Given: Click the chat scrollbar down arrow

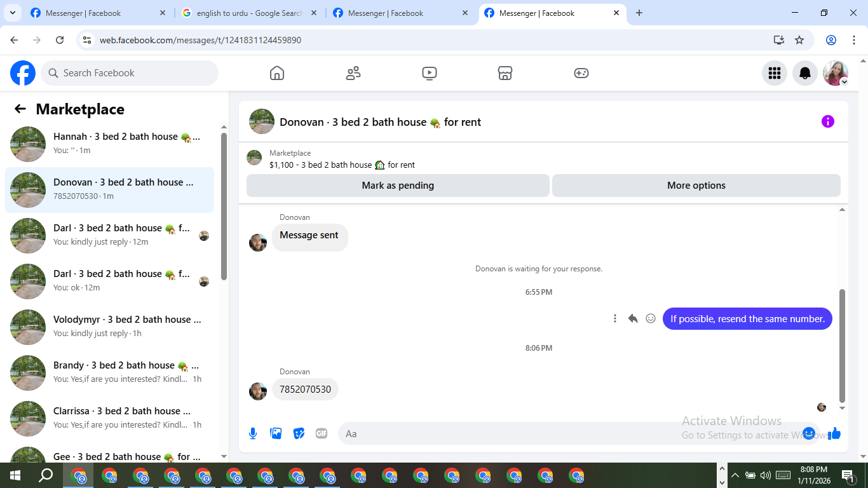Looking at the screenshot, I should pyautogui.click(x=843, y=408).
